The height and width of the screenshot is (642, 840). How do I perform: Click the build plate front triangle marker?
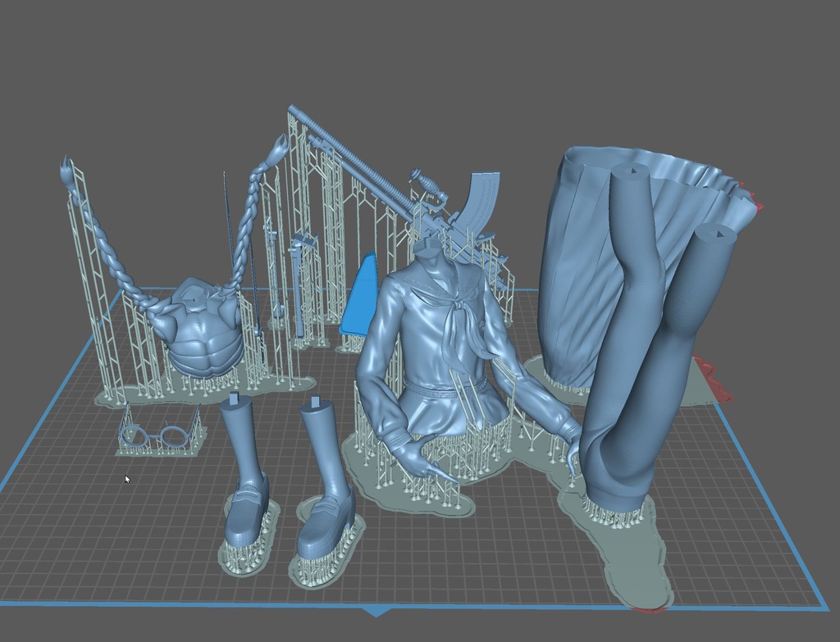click(x=377, y=612)
